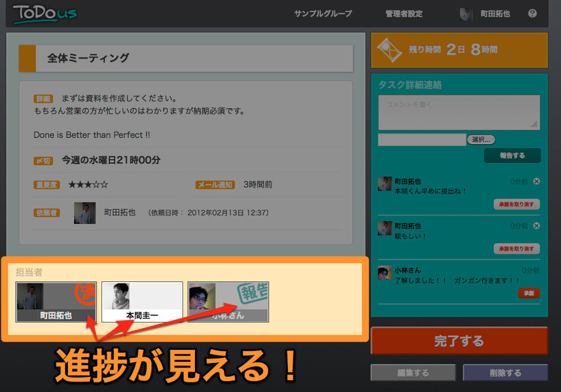This screenshot has height=392, width=561.
Task: Click the 編集する button
Action: click(x=413, y=372)
